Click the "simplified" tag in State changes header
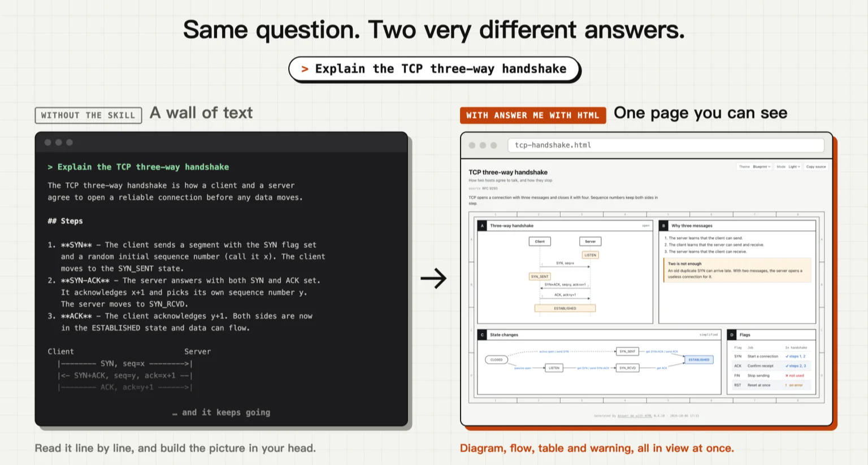 click(x=709, y=335)
